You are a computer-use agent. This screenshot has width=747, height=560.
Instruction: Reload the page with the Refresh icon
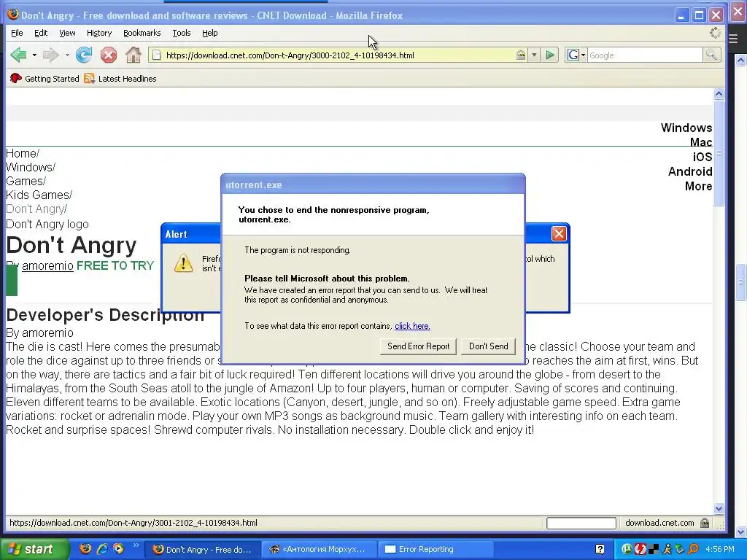(84, 55)
